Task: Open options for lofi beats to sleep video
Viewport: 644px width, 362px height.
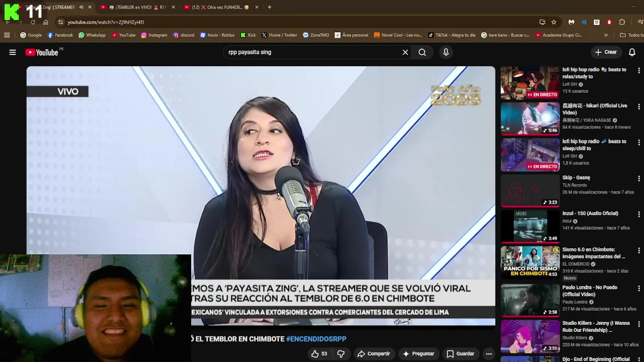Action: [639, 143]
